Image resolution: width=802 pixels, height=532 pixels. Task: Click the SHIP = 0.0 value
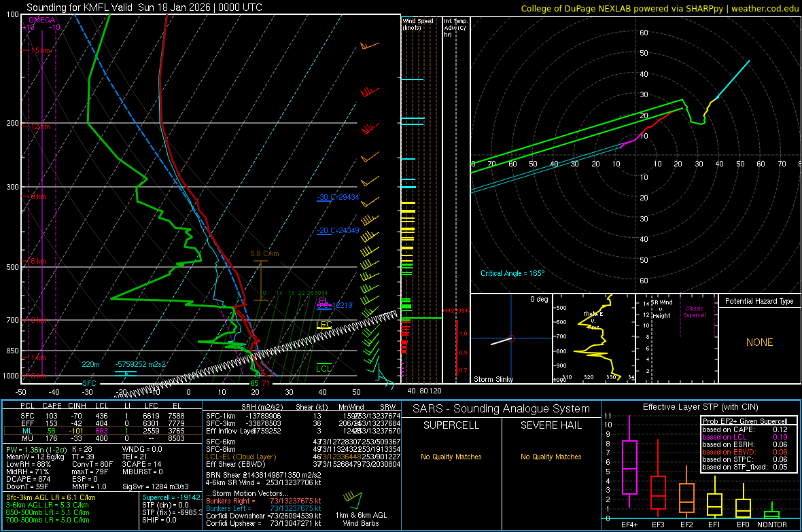[159, 520]
